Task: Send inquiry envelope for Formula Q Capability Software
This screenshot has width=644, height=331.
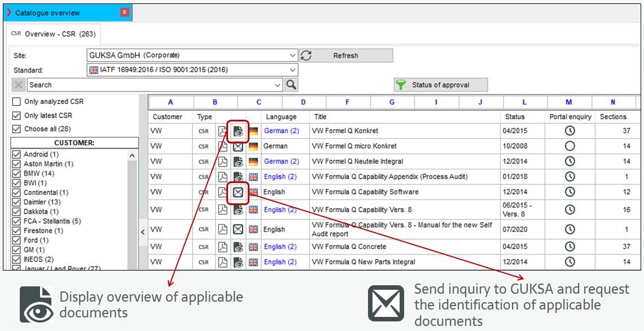Action: [238, 192]
